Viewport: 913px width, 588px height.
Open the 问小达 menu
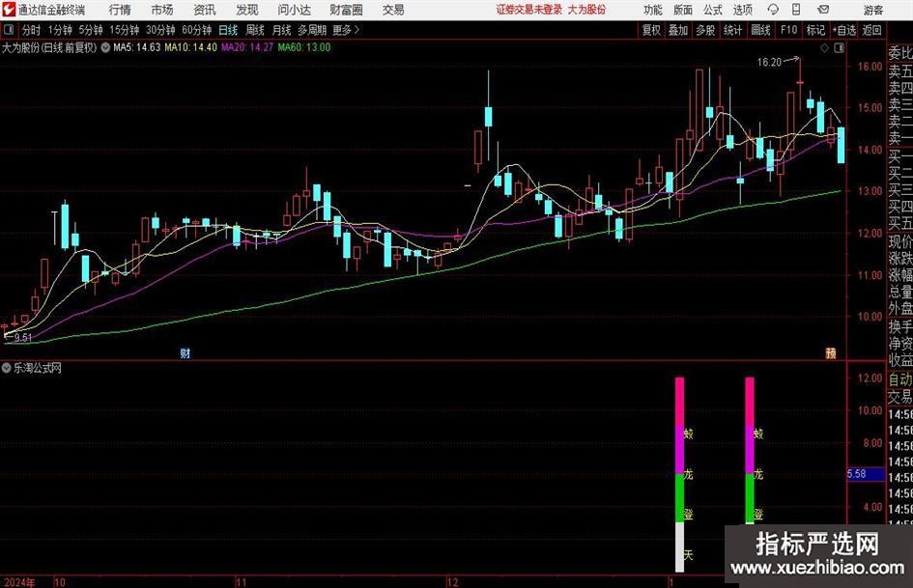294,10
